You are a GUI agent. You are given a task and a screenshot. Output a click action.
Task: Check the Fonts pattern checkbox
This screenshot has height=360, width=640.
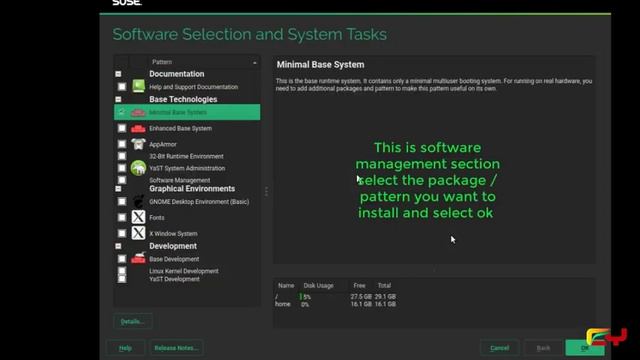pyautogui.click(x=122, y=218)
